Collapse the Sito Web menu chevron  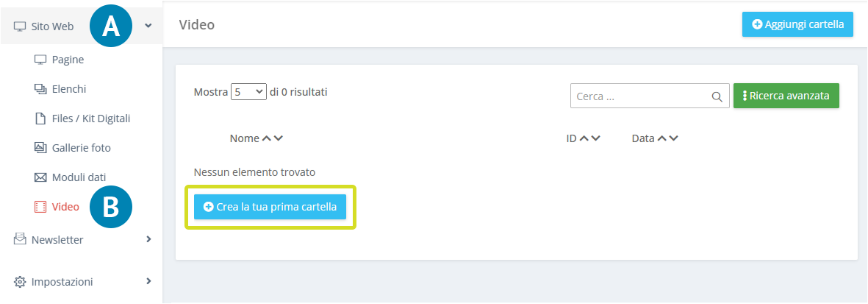[x=148, y=26]
